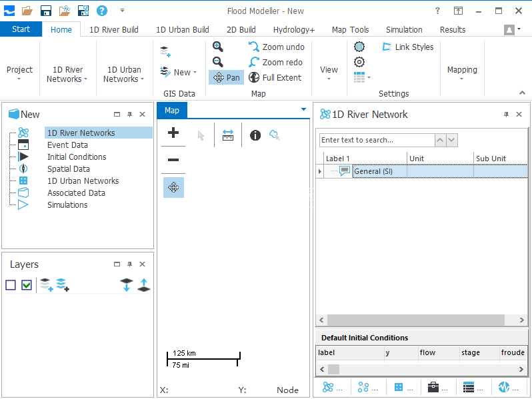Move layer up icon in Layers panel

[x=144, y=284]
